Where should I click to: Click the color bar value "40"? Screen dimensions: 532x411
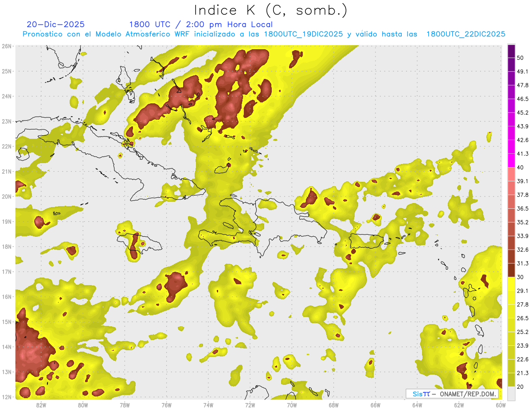[520, 168]
